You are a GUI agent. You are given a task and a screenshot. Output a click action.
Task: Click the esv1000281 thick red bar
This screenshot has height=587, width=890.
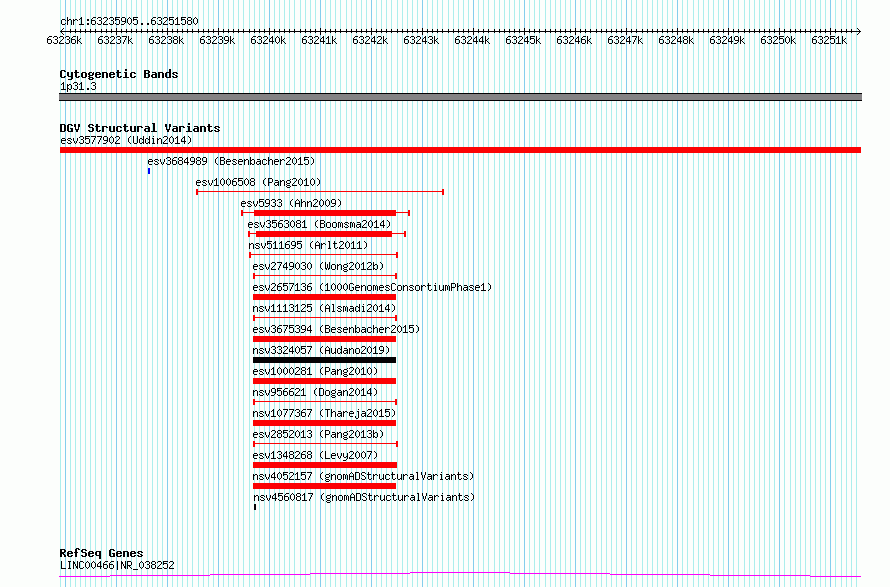pyautogui.click(x=325, y=381)
